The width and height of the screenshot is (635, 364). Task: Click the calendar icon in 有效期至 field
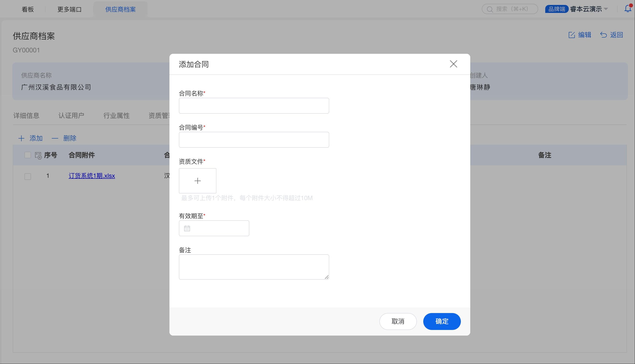(x=187, y=228)
